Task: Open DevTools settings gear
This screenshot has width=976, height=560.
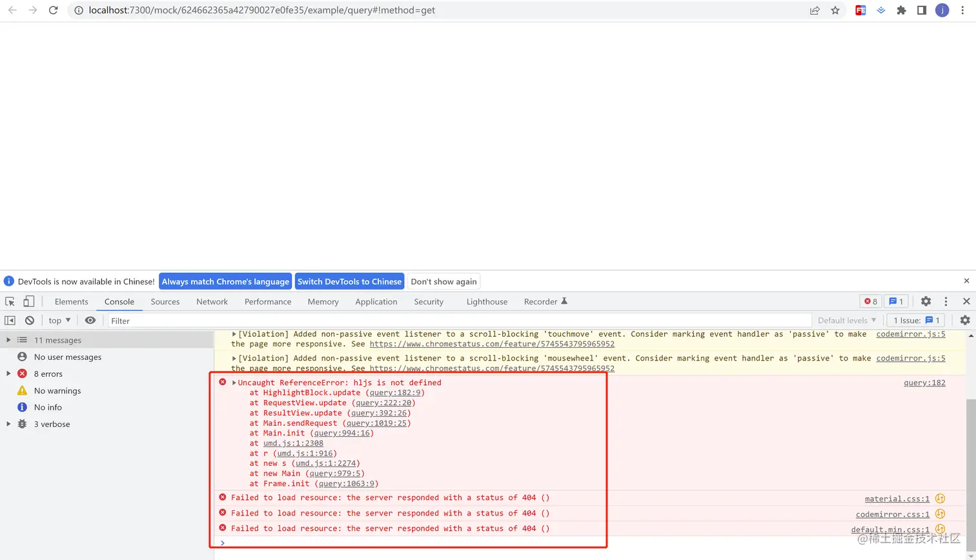Action: (926, 301)
